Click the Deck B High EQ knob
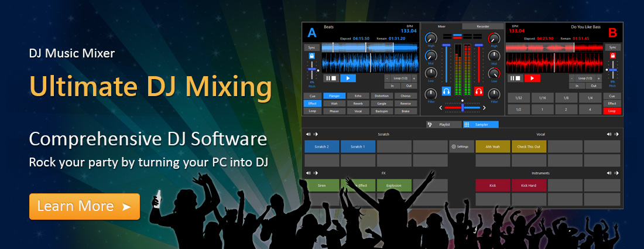This screenshot has height=249, width=644. coord(494,38)
